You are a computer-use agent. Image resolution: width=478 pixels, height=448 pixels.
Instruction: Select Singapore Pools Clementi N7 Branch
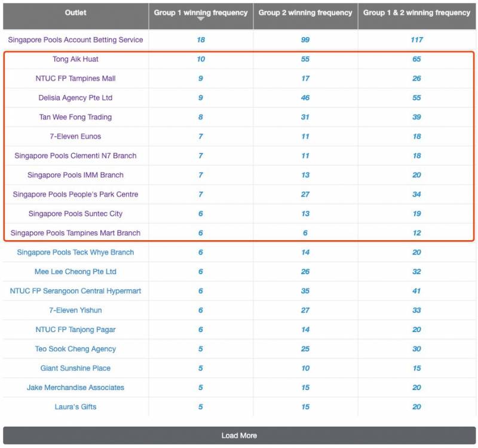tap(76, 156)
